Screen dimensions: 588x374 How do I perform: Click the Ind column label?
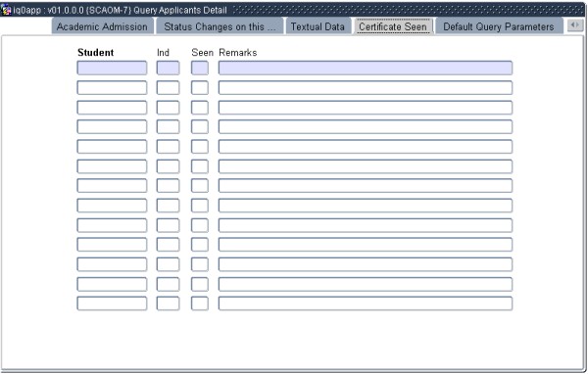pyautogui.click(x=163, y=53)
